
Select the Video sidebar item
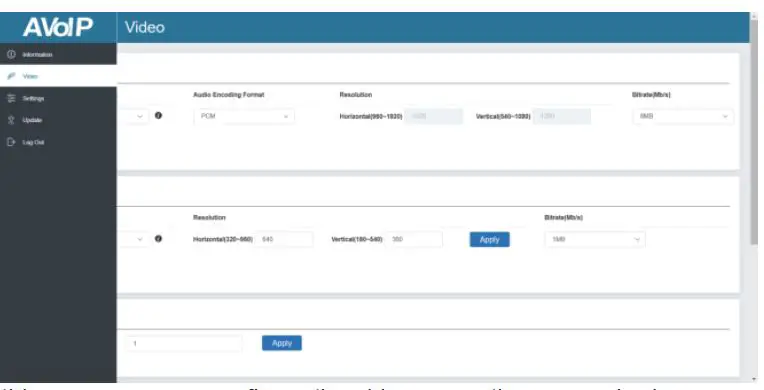pyautogui.click(x=58, y=77)
